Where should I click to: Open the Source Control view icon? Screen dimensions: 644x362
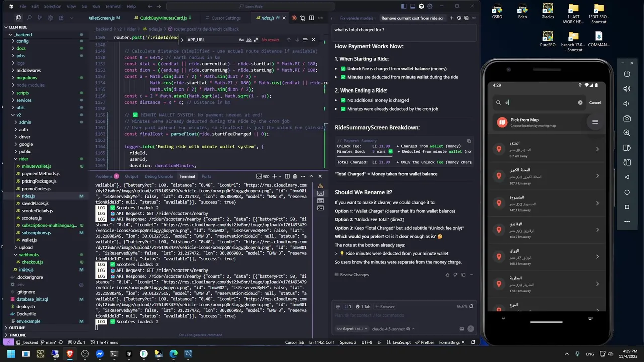(40, 18)
